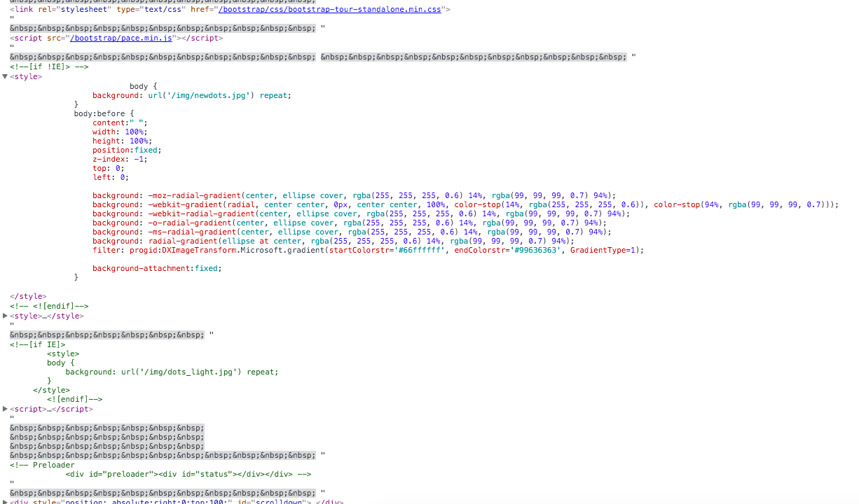This screenshot has width=859, height=504.
Task: Expand the collapsed <script>…</script> node arrow
Action: point(5,409)
